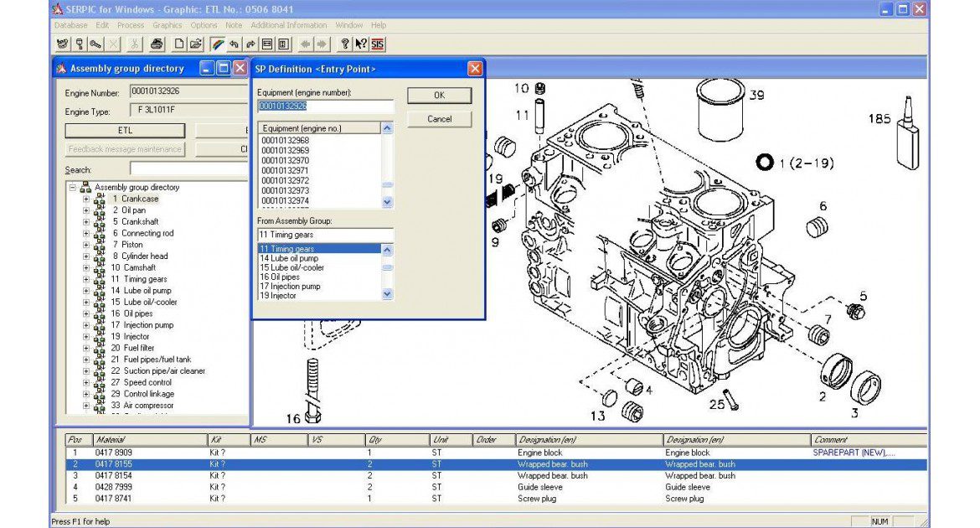Collapse the Assembly group directory root node
The width and height of the screenshot is (980, 528).
pos(73,188)
